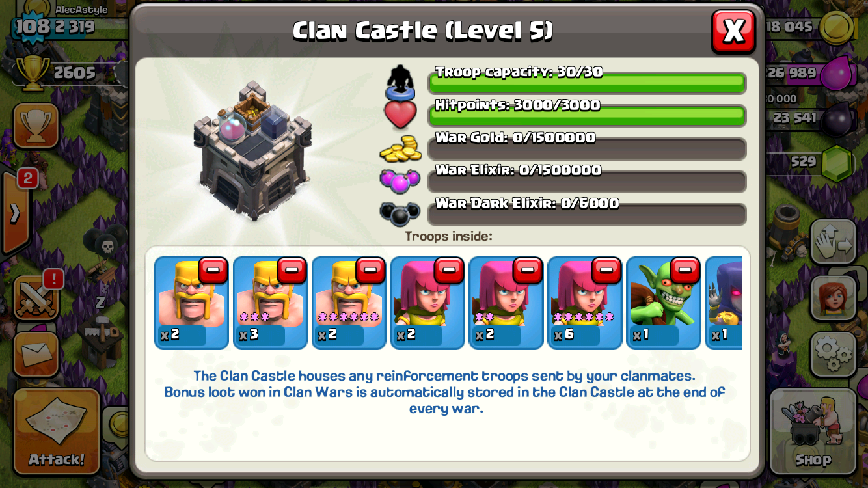Remove the three-star Barbarians x3 troop
Viewport: 868px width, 488px height.
pos(292,271)
